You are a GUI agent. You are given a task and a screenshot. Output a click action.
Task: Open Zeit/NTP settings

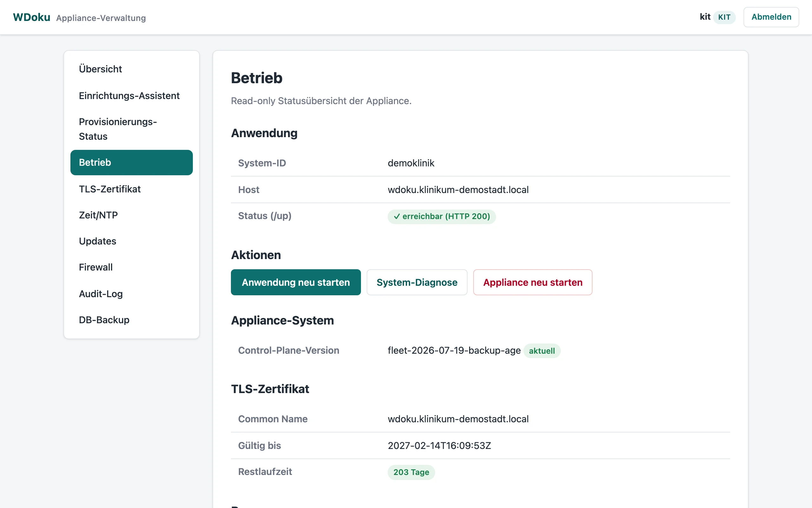coord(132,215)
